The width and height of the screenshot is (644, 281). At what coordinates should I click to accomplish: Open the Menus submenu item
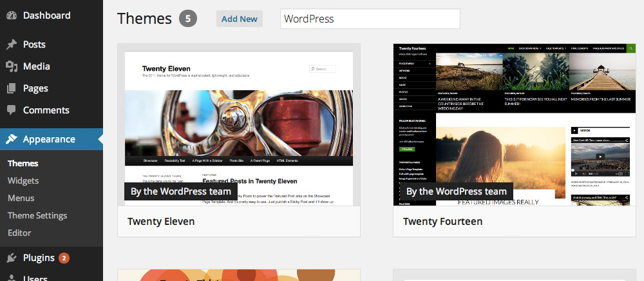(x=21, y=199)
